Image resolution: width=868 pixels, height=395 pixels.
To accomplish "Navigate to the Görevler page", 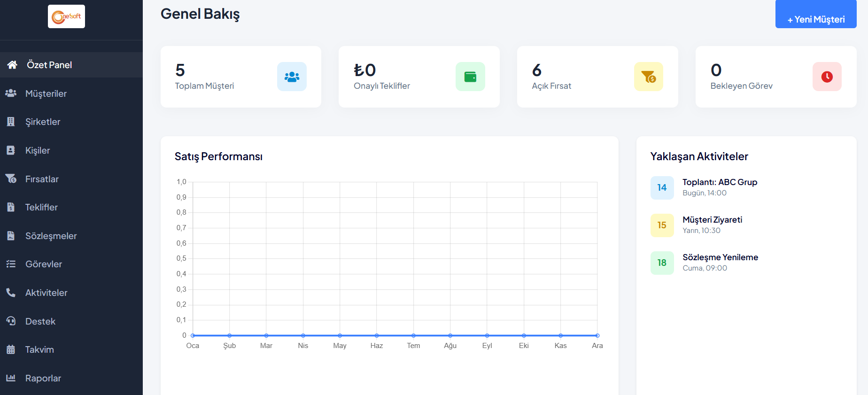I will tap(44, 264).
